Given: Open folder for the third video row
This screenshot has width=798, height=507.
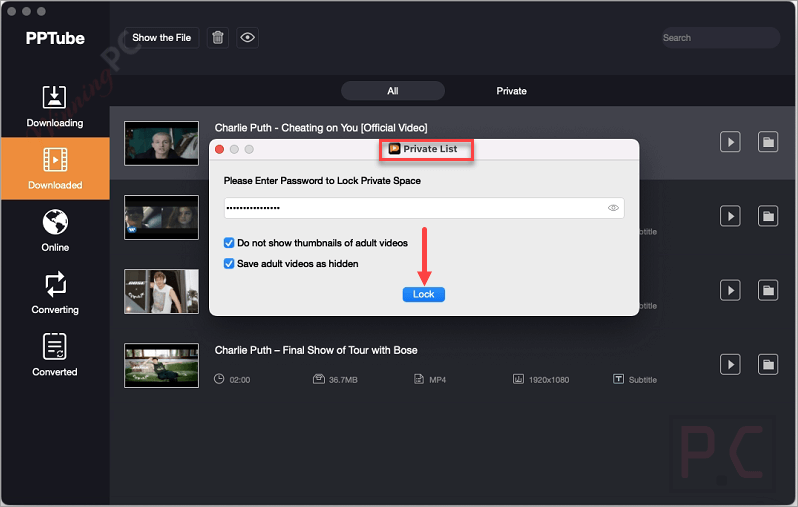Looking at the screenshot, I should [x=768, y=291].
